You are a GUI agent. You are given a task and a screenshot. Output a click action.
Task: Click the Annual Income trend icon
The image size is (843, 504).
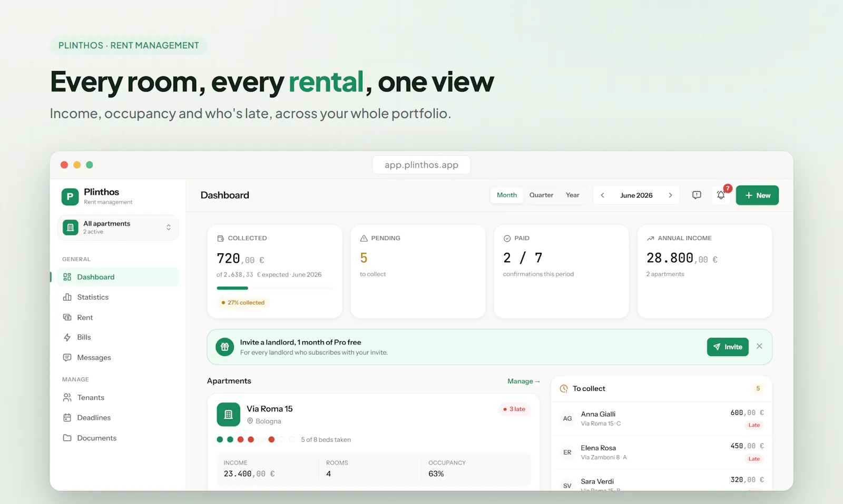pos(650,239)
